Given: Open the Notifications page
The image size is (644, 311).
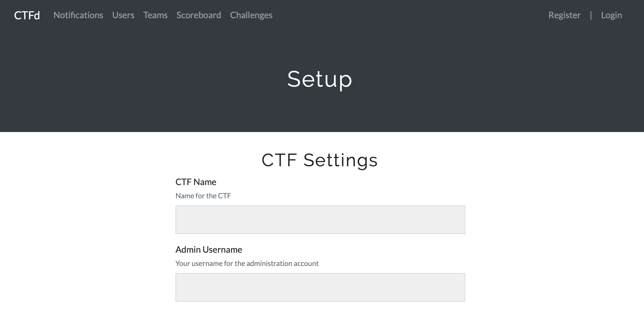Looking at the screenshot, I should pos(78,15).
